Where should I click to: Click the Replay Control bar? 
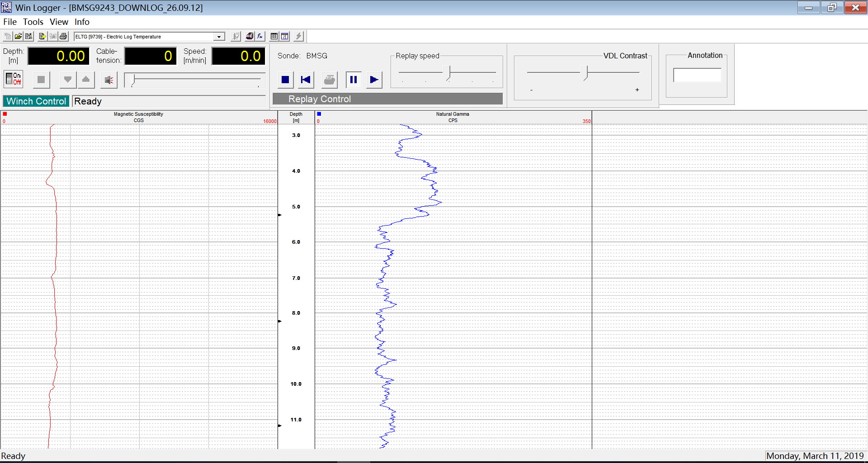pyautogui.click(x=387, y=99)
